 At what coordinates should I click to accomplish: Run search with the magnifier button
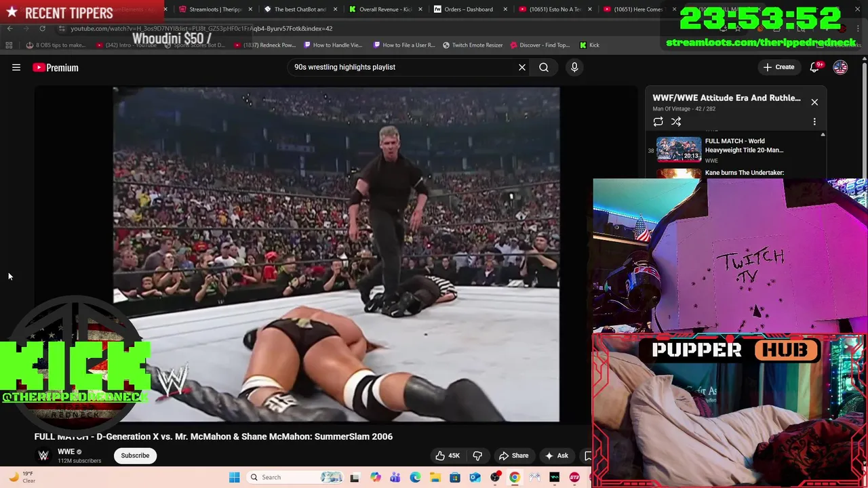point(544,67)
